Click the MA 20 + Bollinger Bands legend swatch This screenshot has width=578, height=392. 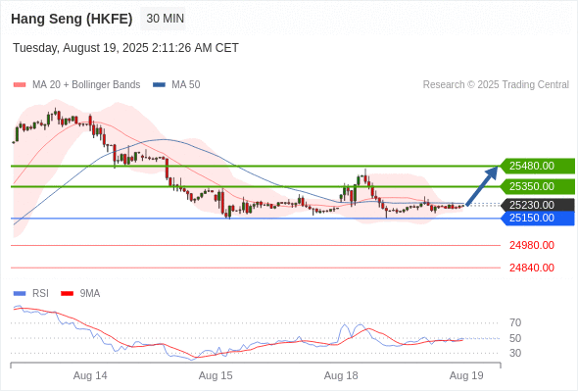click(20, 85)
